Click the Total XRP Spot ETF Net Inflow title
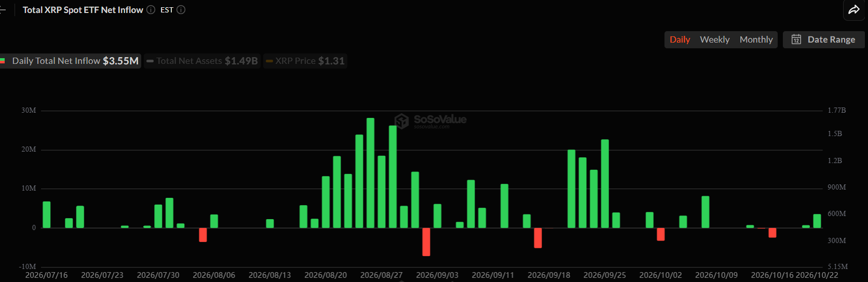The image size is (868, 282). point(83,10)
